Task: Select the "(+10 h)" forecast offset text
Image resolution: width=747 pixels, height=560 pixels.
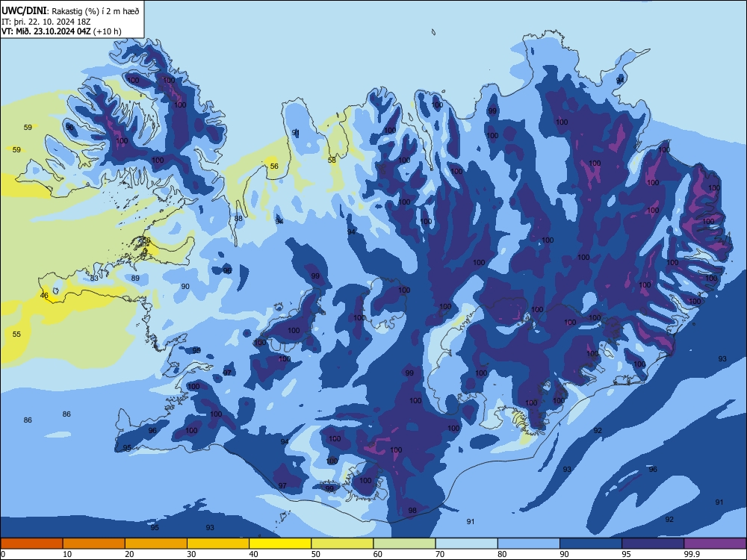Action: coord(107,31)
